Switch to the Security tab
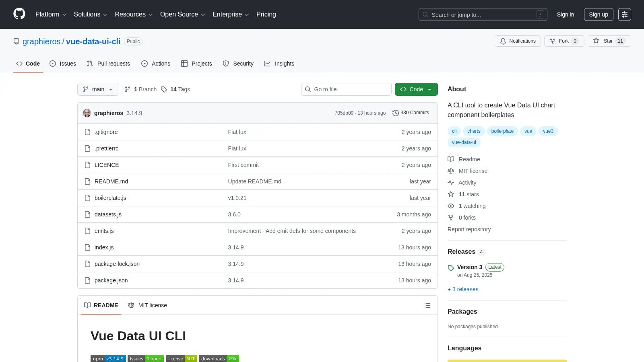 click(238, 64)
